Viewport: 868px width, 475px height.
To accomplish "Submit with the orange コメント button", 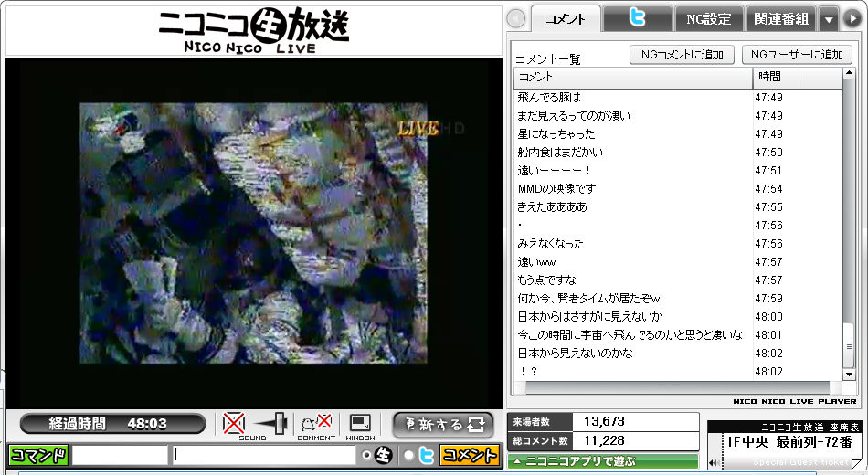I will pyautogui.click(x=469, y=455).
